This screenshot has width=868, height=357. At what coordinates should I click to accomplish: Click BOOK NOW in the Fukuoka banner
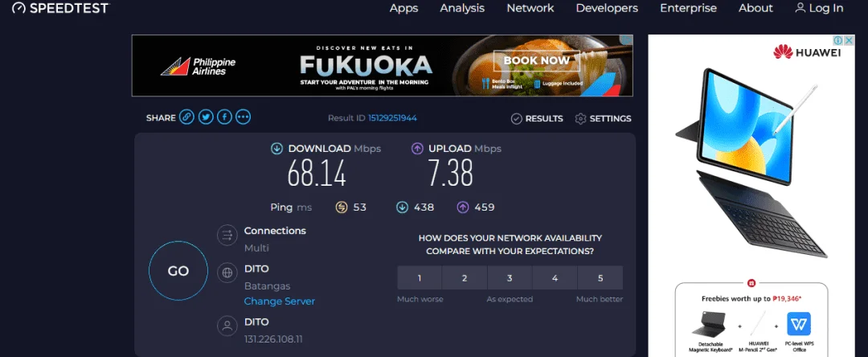pyautogui.click(x=536, y=60)
